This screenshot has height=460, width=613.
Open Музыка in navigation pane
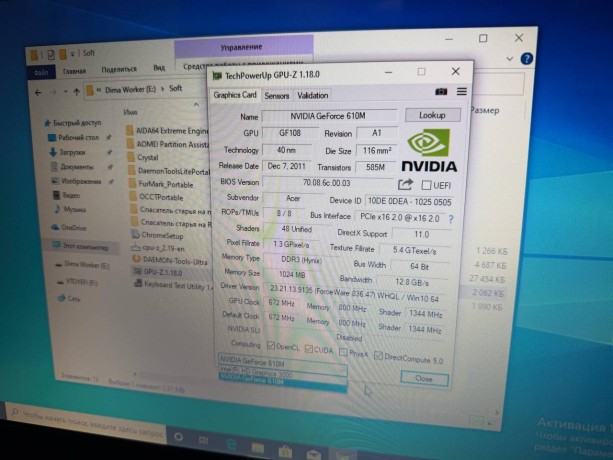(x=71, y=209)
